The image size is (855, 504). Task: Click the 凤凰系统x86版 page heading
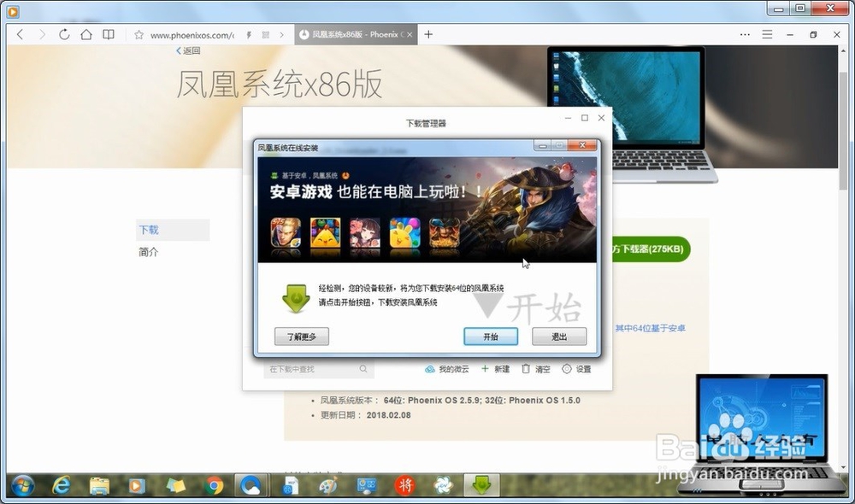[x=280, y=85]
